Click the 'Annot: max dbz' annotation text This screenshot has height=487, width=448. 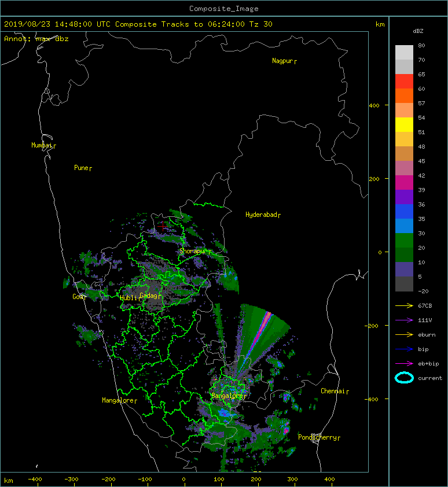click(36, 39)
